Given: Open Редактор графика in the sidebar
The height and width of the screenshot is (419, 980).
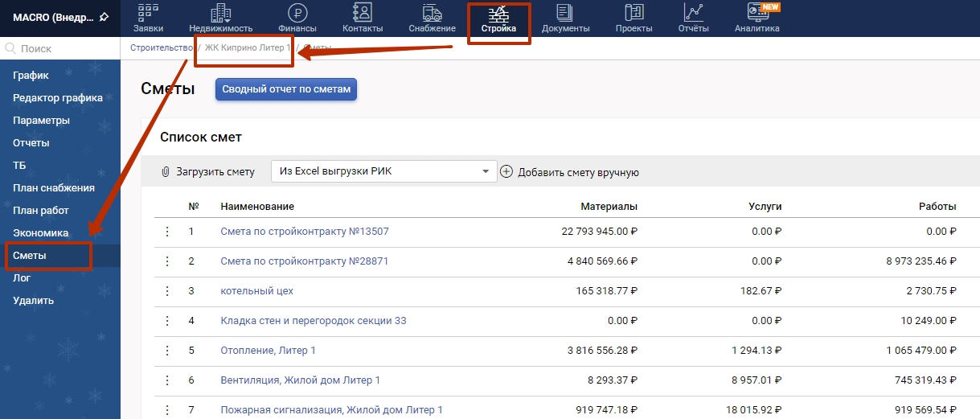Looking at the screenshot, I should [58, 98].
